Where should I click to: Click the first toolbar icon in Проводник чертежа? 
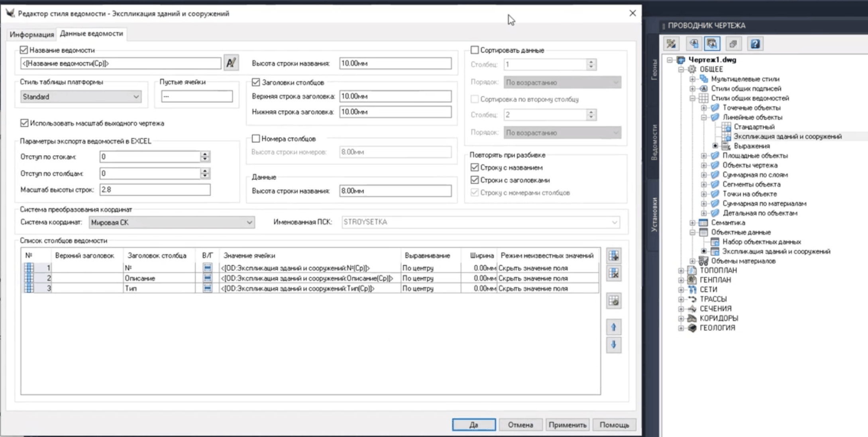coord(671,43)
